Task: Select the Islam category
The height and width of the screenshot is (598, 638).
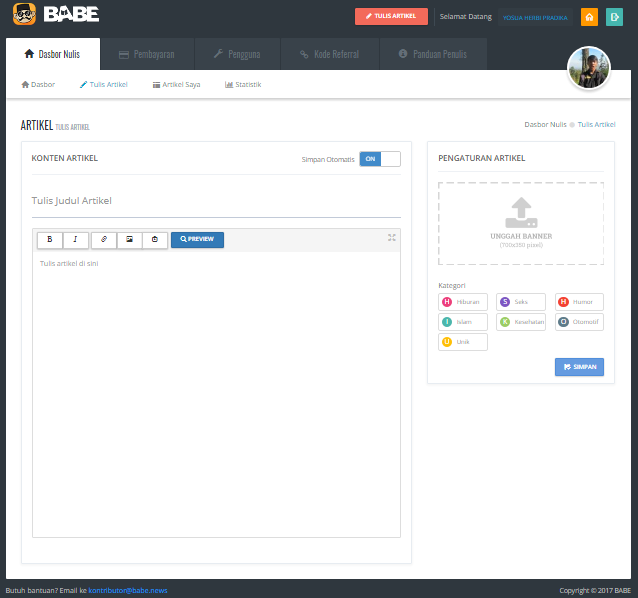Action: click(x=463, y=322)
